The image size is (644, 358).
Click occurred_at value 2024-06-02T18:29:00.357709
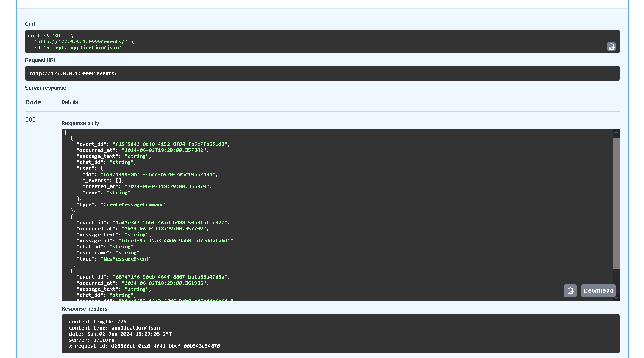(x=164, y=229)
